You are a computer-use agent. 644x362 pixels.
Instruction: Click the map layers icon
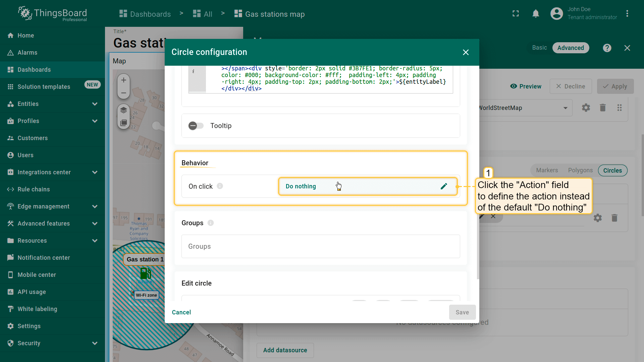coord(123,110)
